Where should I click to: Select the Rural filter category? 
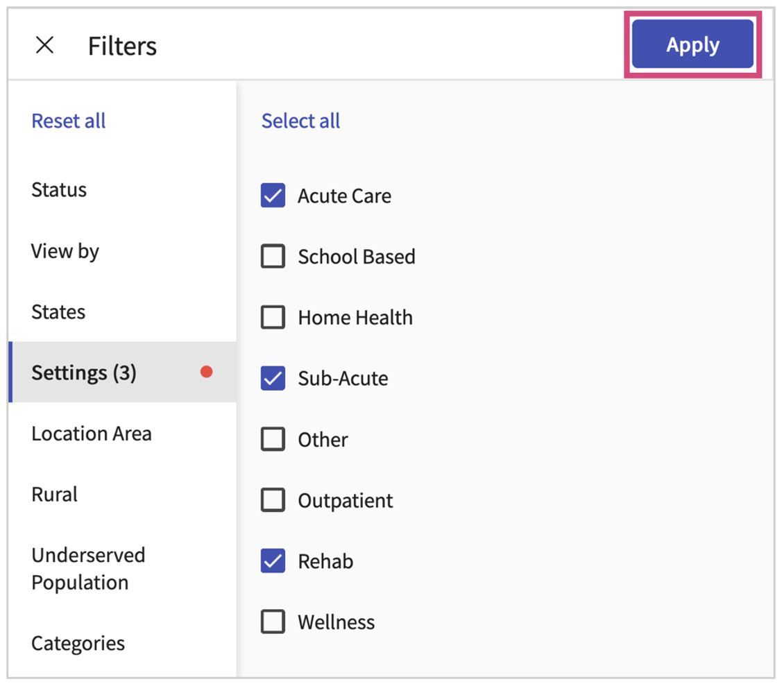point(55,495)
